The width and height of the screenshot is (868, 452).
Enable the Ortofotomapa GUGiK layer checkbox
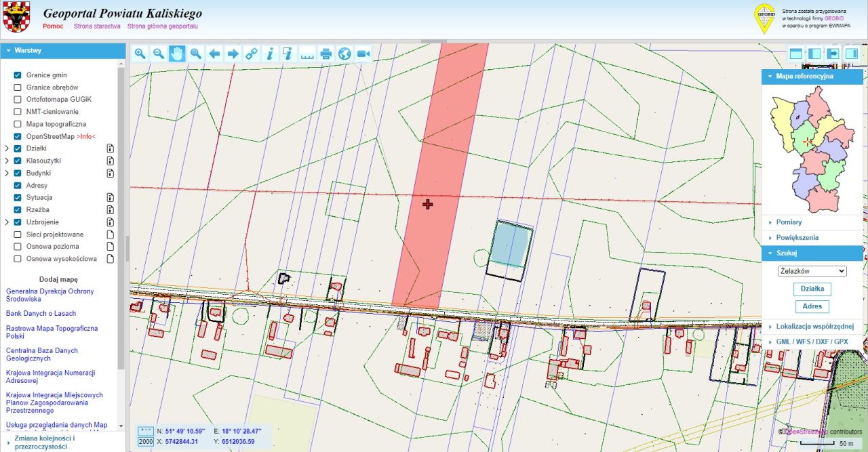click(18, 100)
